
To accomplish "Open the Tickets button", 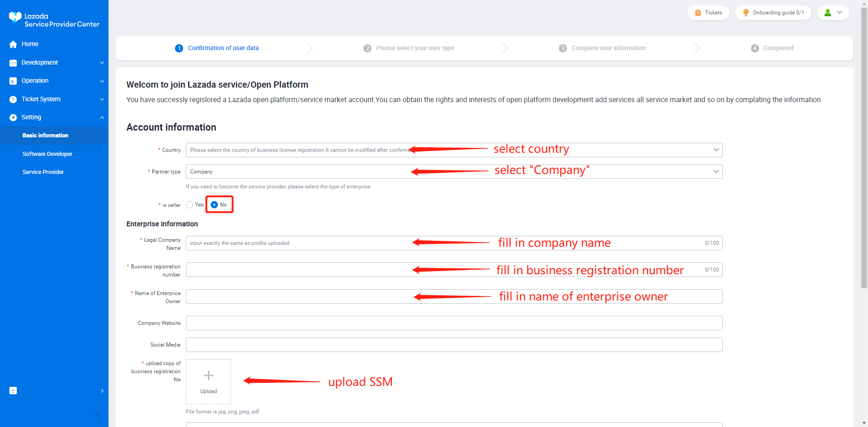I will click(x=708, y=13).
